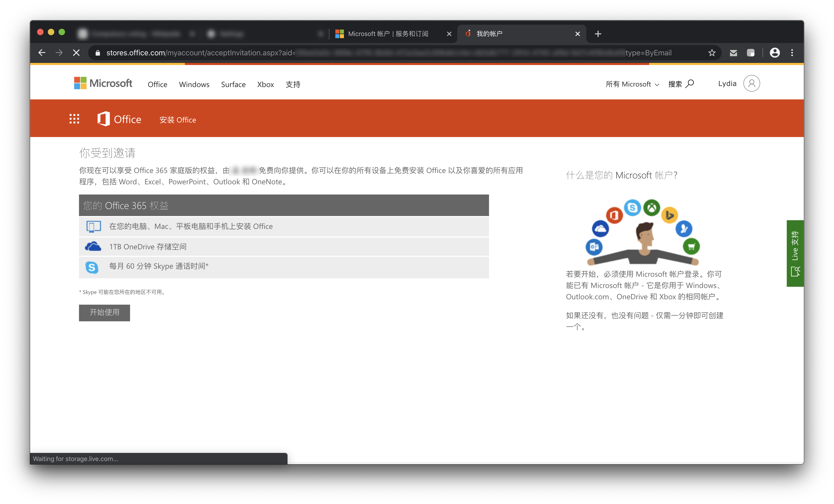Open Chrome profile avatar icon
The height and width of the screenshot is (504, 834).
[x=774, y=53]
